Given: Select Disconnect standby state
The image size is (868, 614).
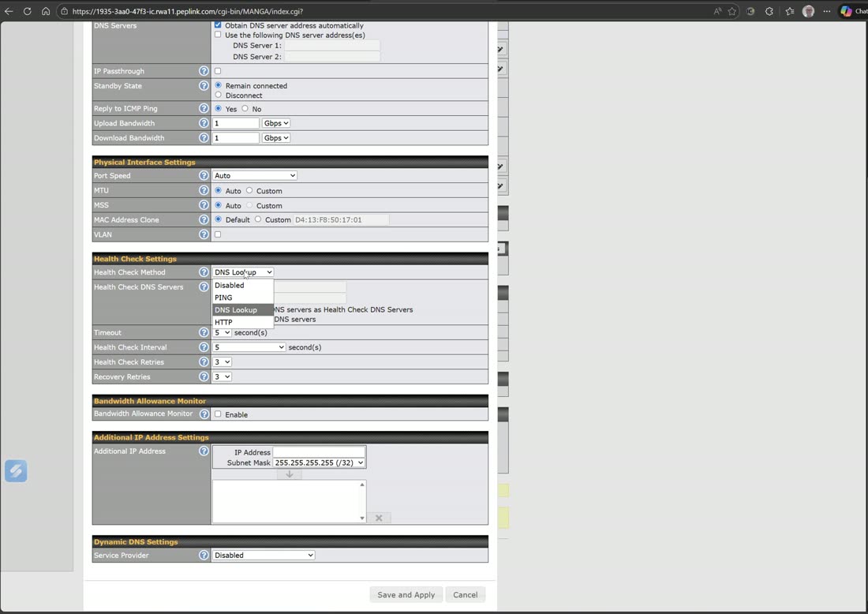Looking at the screenshot, I should point(218,95).
